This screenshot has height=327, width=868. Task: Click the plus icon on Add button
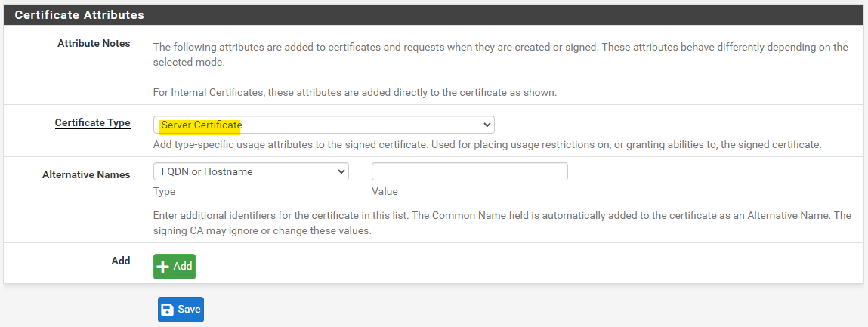tap(162, 267)
